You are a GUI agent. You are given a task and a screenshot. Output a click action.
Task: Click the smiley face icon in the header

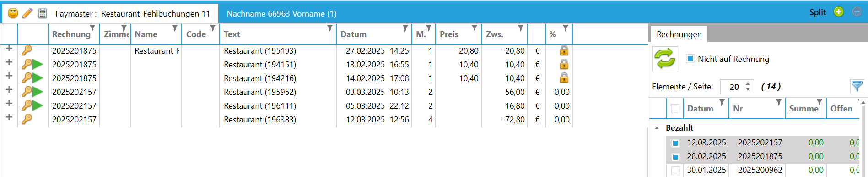(x=13, y=13)
